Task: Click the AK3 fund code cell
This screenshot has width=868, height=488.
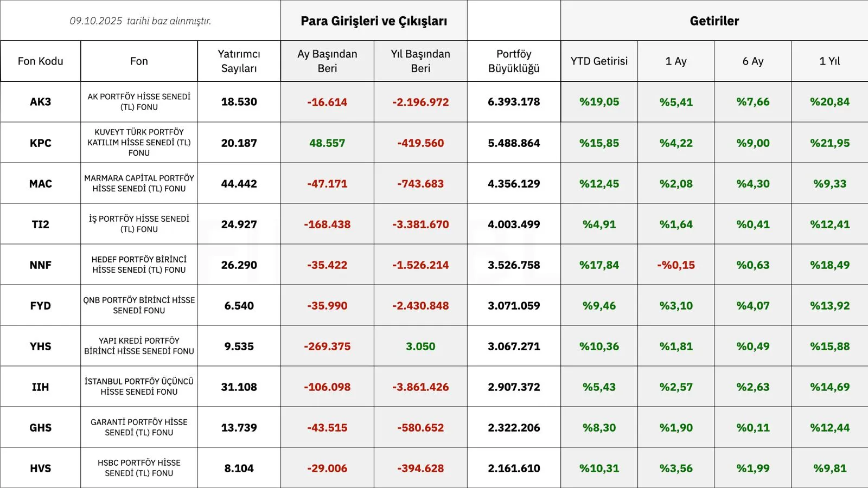Action: click(41, 102)
